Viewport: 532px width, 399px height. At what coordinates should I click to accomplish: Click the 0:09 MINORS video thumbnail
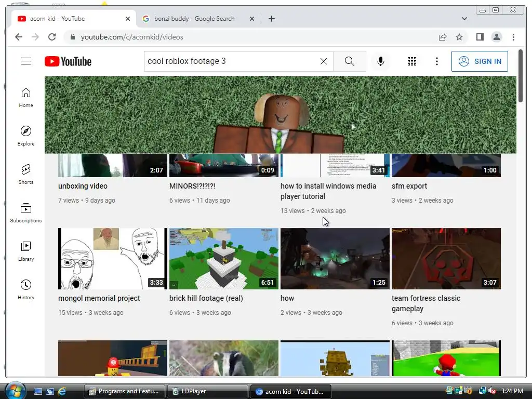pos(223,165)
